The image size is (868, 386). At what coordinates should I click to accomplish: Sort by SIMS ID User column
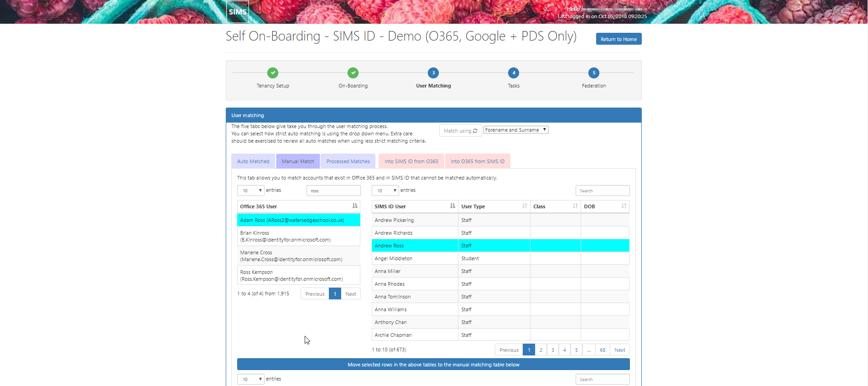point(415,206)
